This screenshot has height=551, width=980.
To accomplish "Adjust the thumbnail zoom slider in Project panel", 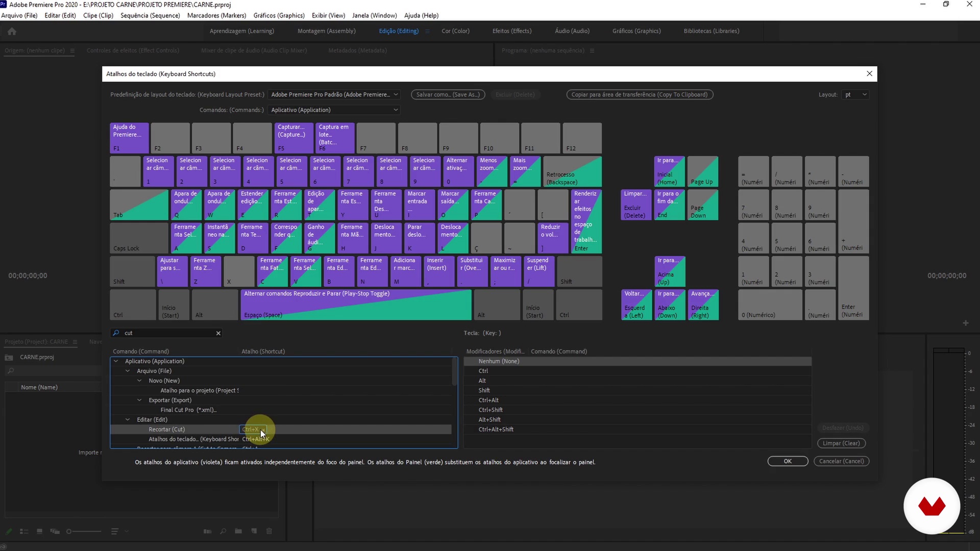I will pyautogui.click(x=84, y=531).
